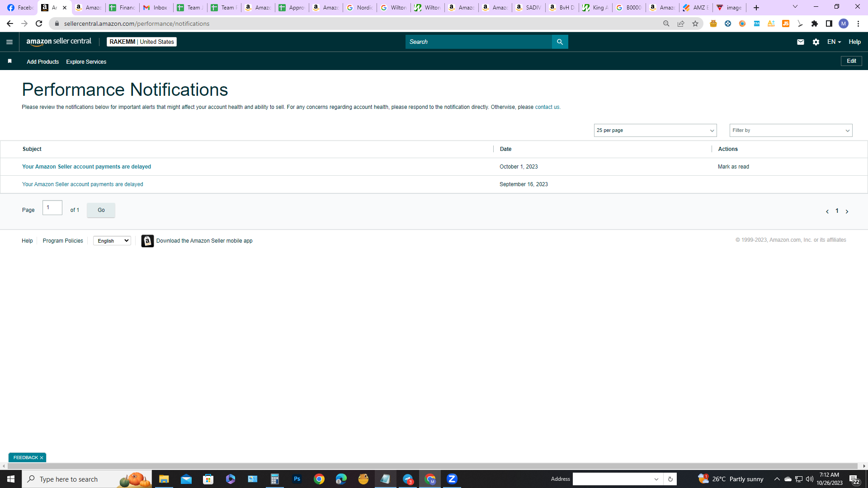The height and width of the screenshot is (488, 868).
Task: Click Mark as read for October notification
Action: tap(733, 167)
